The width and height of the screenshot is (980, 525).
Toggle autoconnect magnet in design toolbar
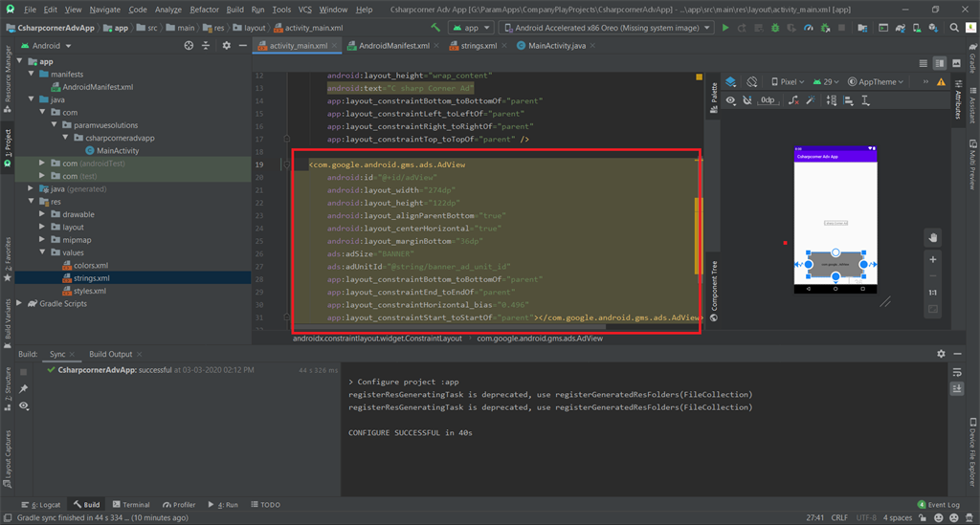(x=747, y=100)
